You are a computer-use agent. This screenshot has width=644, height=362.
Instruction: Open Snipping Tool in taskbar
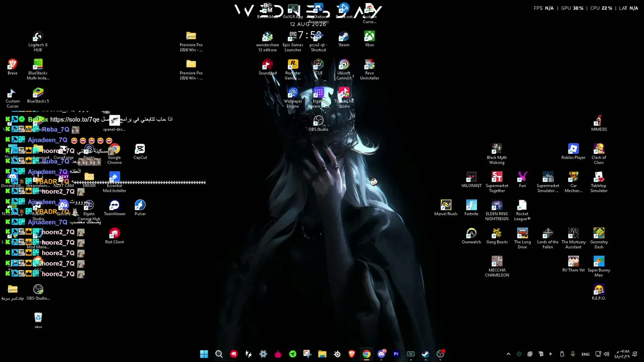pos(307,354)
